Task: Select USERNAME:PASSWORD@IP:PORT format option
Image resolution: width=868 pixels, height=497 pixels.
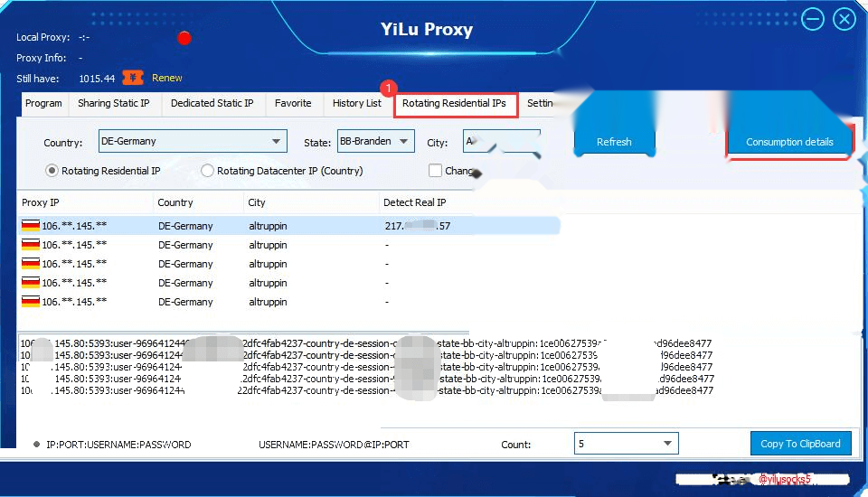Action: 334,445
